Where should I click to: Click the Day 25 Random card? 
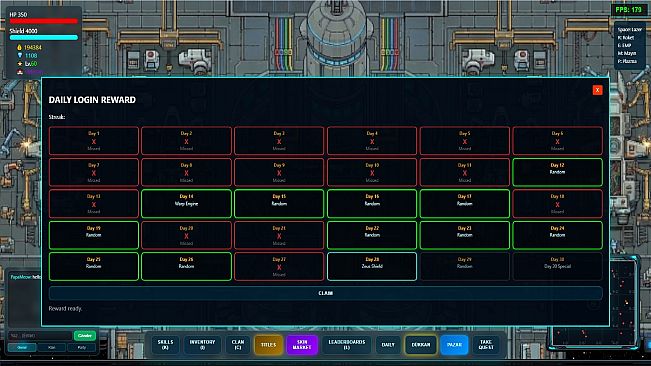[x=94, y=266]
